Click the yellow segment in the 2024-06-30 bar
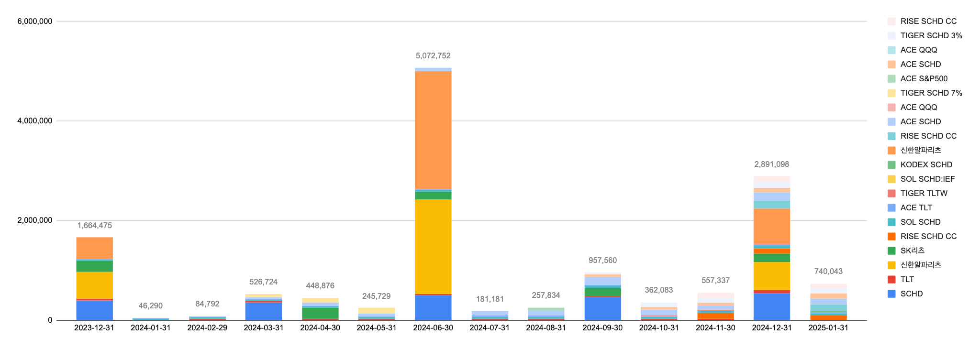Image resolution: width=980 pixels, height=349 pixels. coord(433,246)
